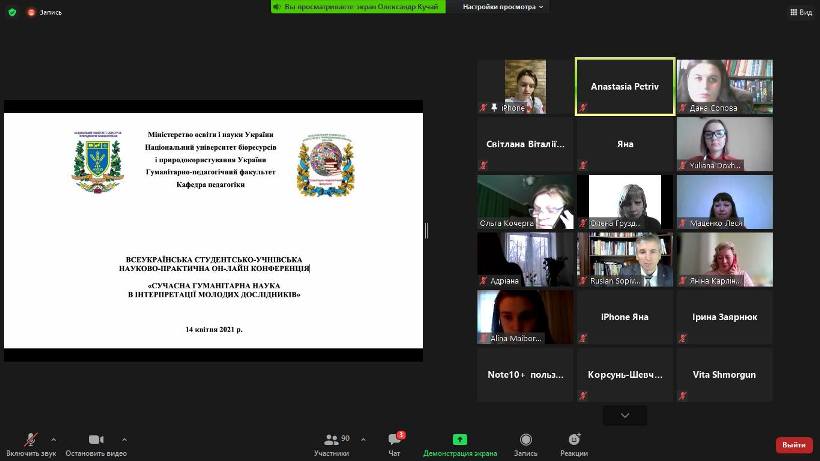Screen dimensions: 820x461
Task: Click the slide text 'Гуманітарно-педагогічний факультет'
Action: [x=210, y=172]
